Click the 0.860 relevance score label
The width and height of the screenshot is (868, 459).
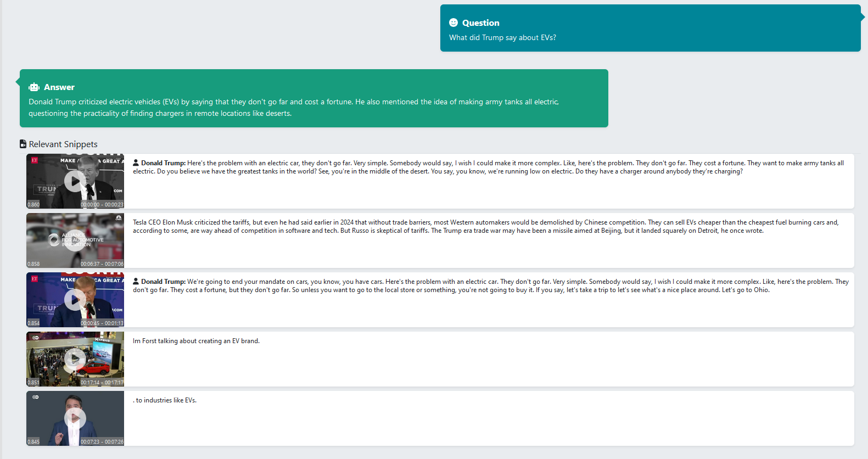(33, 205)
